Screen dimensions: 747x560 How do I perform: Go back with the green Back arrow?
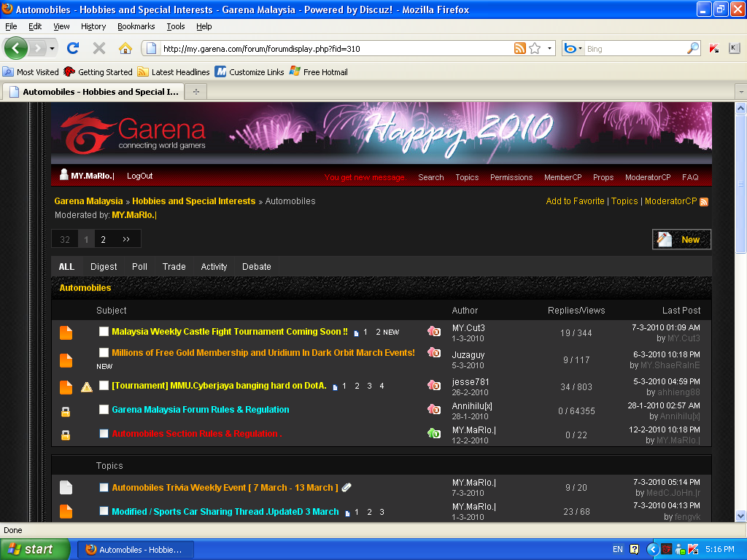pyautogui.click(x=16, y=48)
